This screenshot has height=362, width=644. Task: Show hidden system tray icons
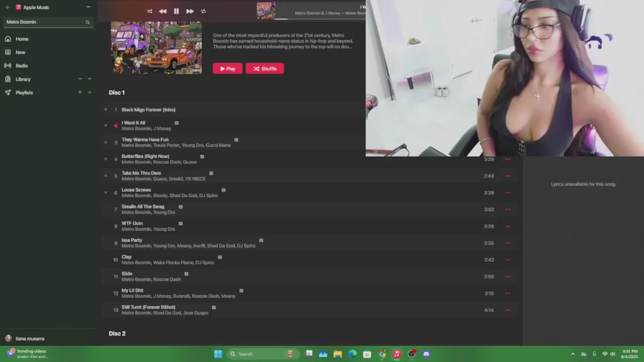point(573,354)
